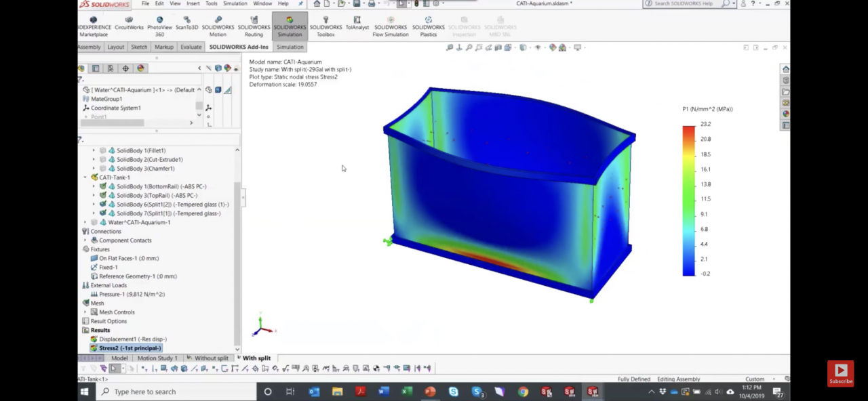Open the View menu

tap(175, 3)
